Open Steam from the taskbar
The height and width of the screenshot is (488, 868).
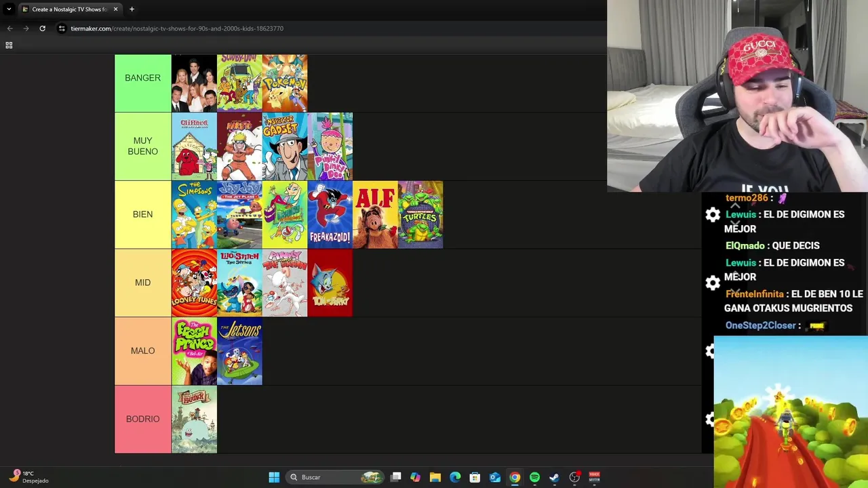(554, 477)
